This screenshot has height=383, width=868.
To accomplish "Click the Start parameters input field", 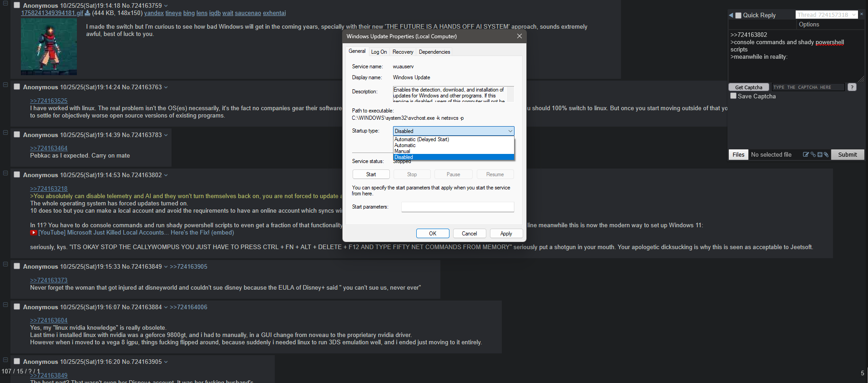I will (458, 207).
